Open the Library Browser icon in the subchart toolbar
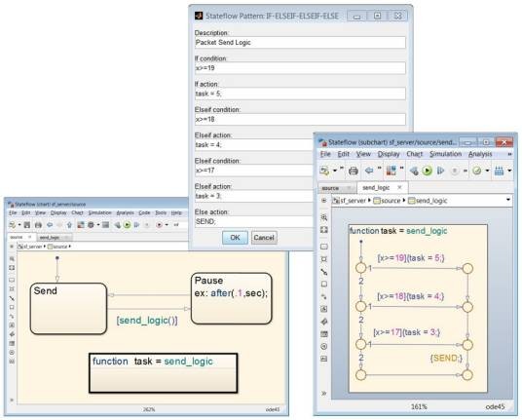The height and width of the screenshot is (420, 522). point(391,171)
